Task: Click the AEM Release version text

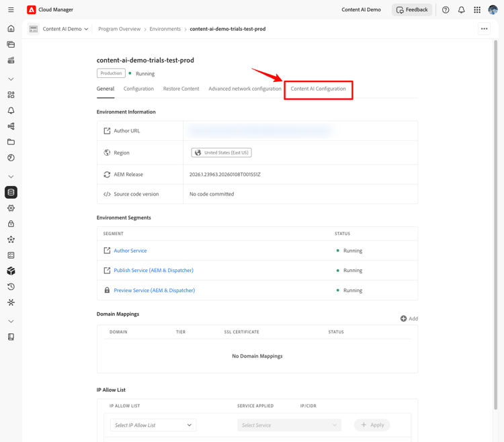Action: tap(224, 175)
